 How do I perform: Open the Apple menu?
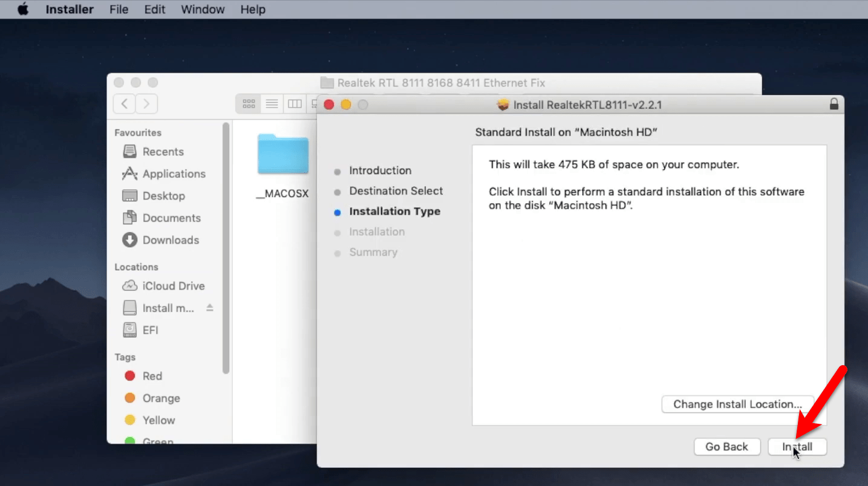click(x=23, y=9)
